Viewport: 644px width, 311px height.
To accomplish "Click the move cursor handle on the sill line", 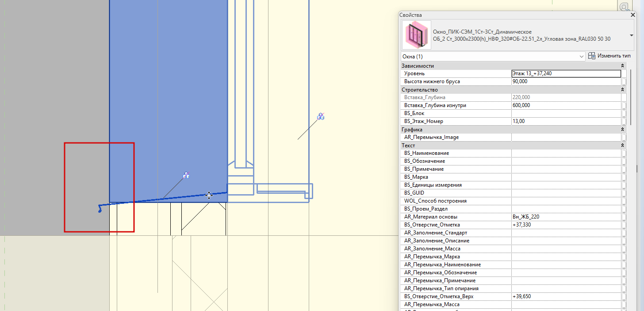I will point(209,195).
